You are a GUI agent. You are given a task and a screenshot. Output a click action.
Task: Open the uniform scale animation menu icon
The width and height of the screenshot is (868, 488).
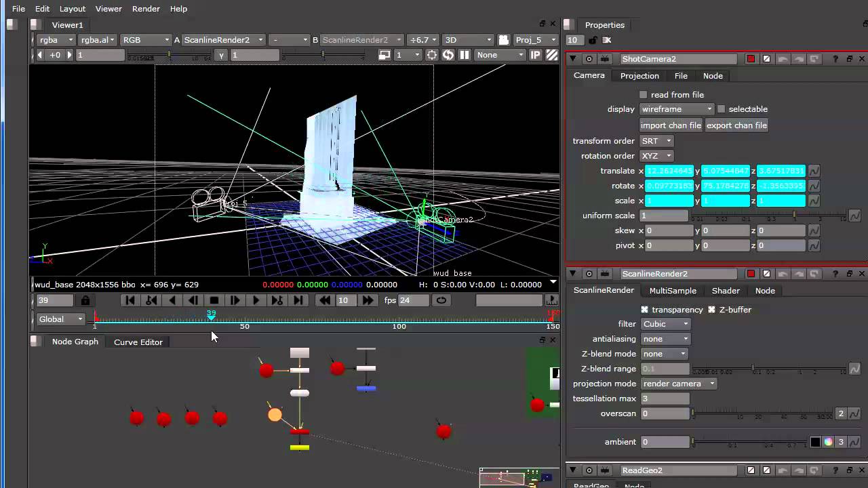pyautogui.click(x=854, y=216)
